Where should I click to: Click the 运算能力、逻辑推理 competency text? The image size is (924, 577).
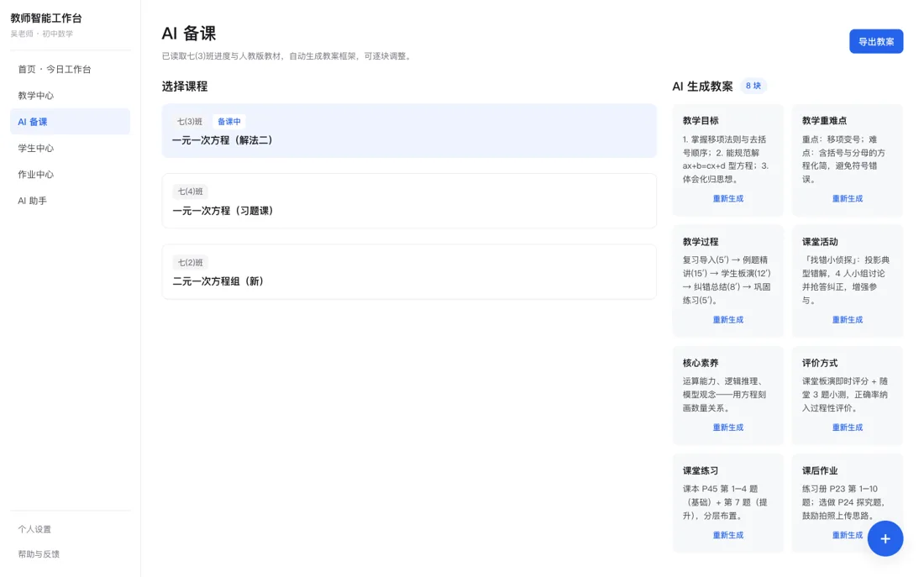point(724,394)
